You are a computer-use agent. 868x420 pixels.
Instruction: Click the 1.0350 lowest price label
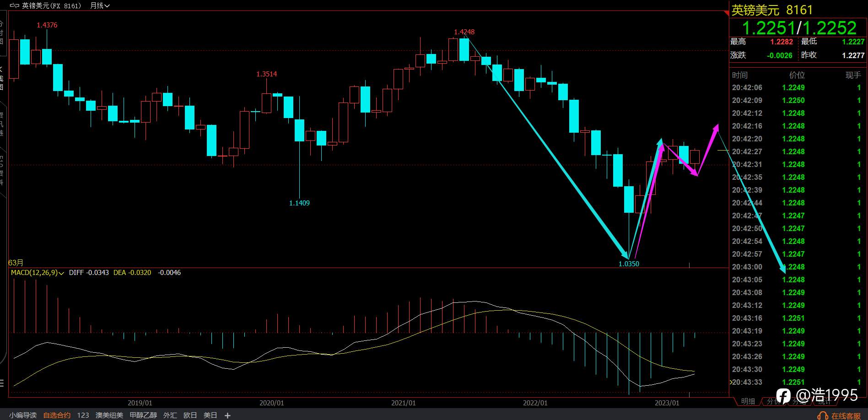(629, 264)
